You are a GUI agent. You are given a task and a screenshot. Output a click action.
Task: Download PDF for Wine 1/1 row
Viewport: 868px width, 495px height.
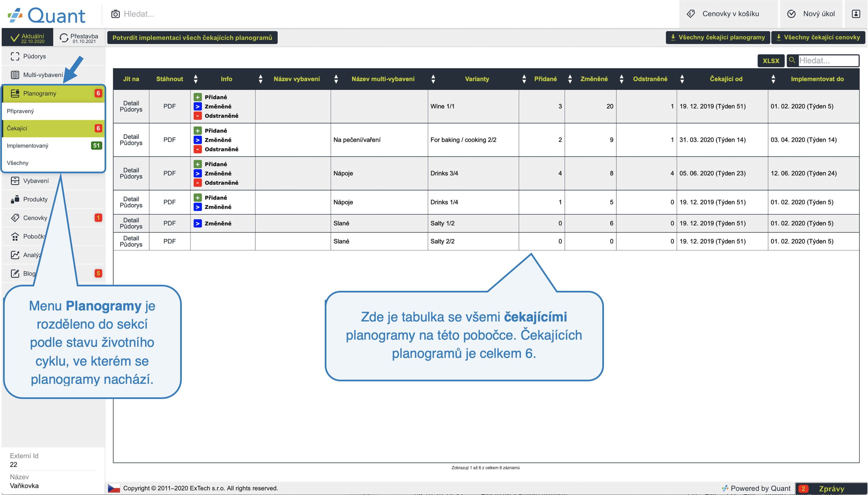[x=169, y=107]
